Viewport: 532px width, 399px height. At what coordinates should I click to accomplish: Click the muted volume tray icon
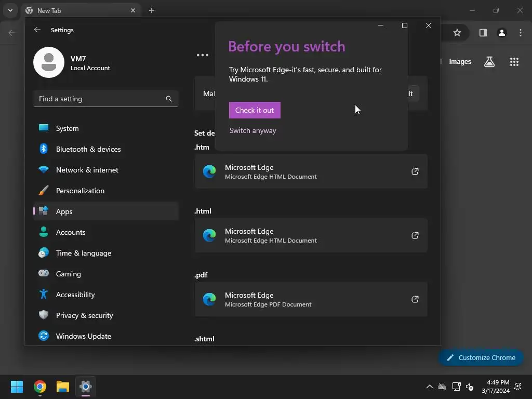point(470,387)
